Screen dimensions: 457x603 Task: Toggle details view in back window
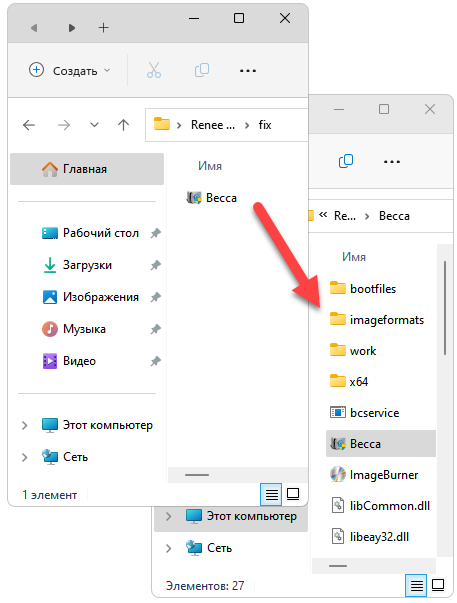(x=416, y=585)
